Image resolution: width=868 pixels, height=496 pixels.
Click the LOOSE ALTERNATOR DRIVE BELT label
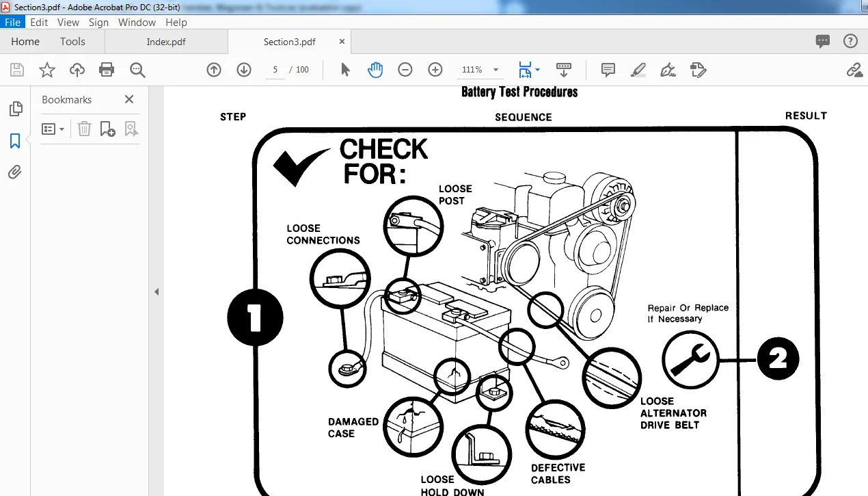pos(674,413)
